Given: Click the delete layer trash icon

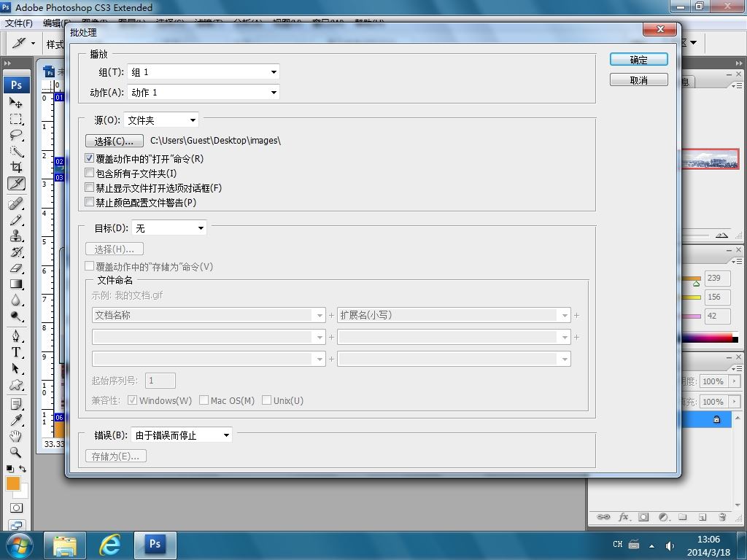Looking at the screenshot, I should 722,517.
